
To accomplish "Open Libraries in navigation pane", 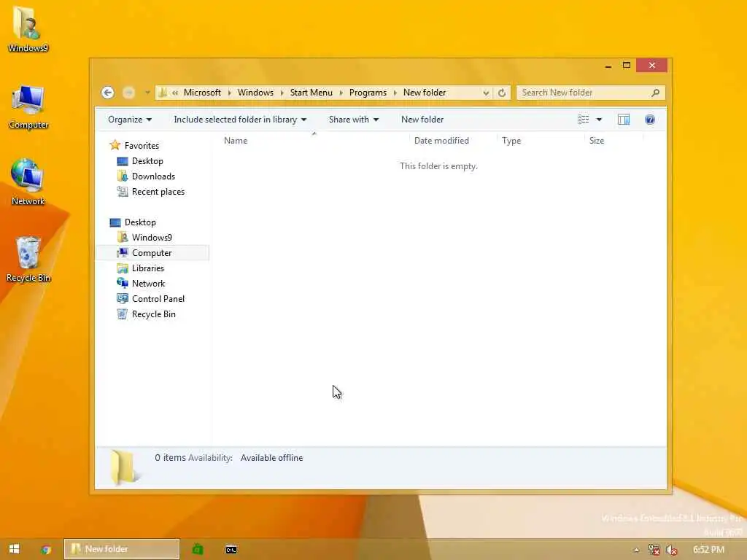I will (x=147, y=268).
